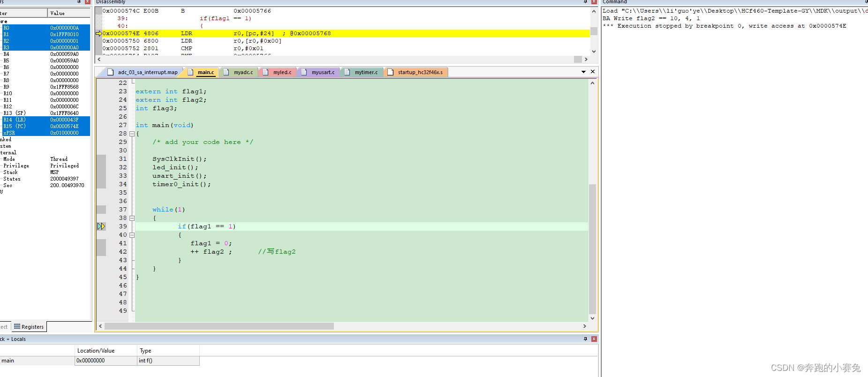Click the 'BA Write flag2 == 10, 4, 1' command line

(x=651, y=18)
